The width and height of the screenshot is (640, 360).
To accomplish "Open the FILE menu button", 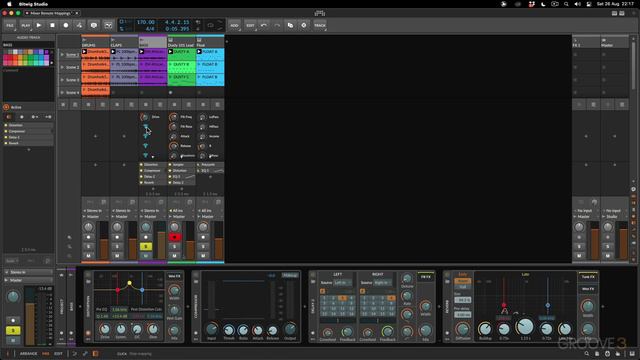I will click(10, 25).
